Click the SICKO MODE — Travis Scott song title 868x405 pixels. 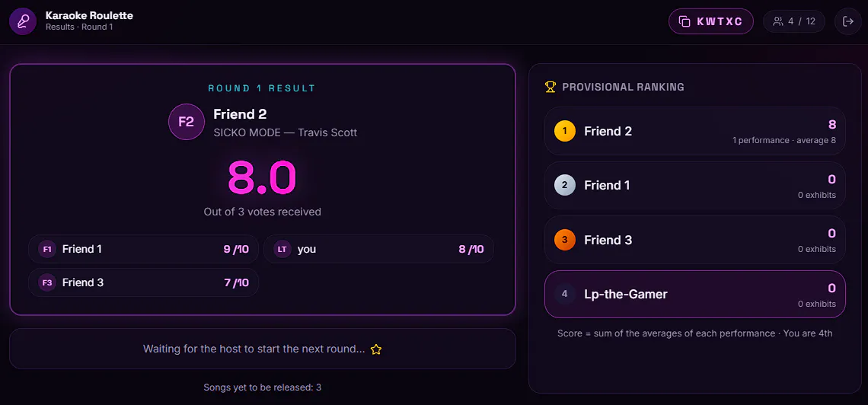(285, 132)
